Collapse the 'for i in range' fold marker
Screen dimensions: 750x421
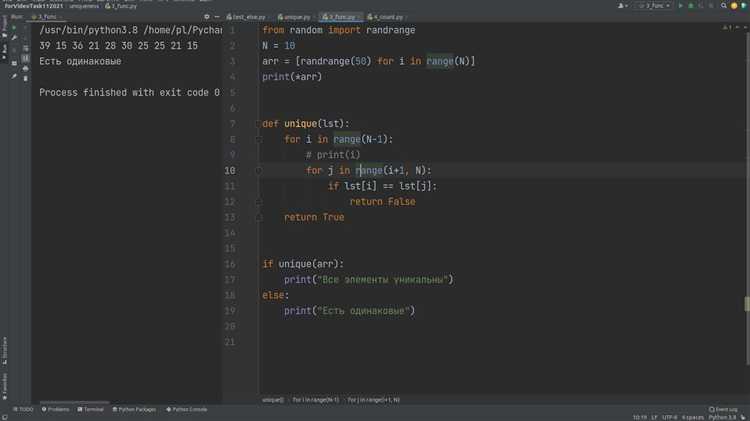(x=258, y=140)
